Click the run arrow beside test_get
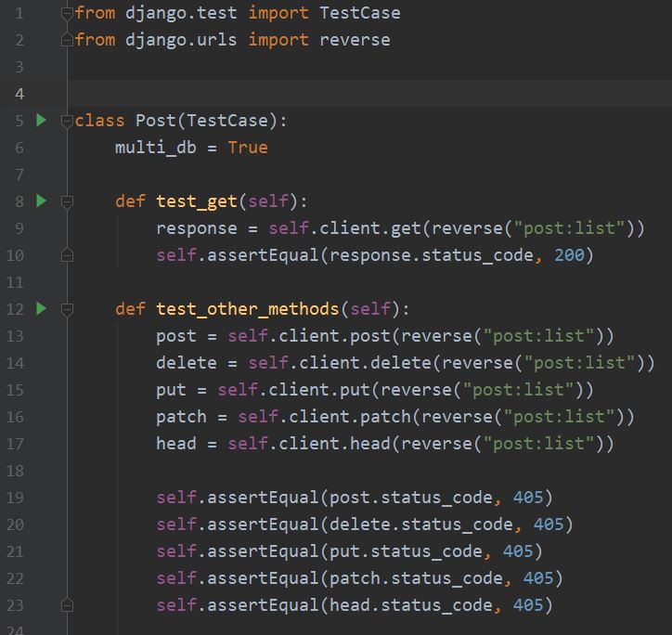The image size is (672, 635). pyautogui.click(x=40, y=201)
